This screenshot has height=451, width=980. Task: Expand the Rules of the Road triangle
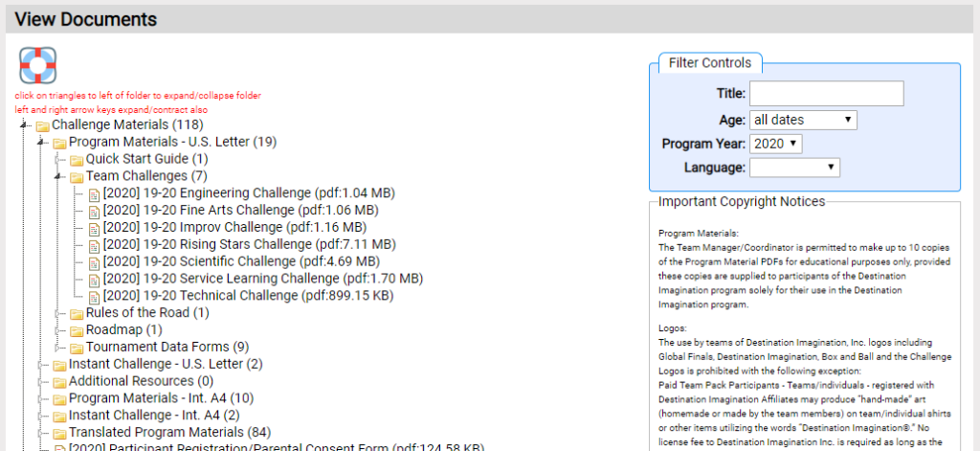click(x=58, y=313)
